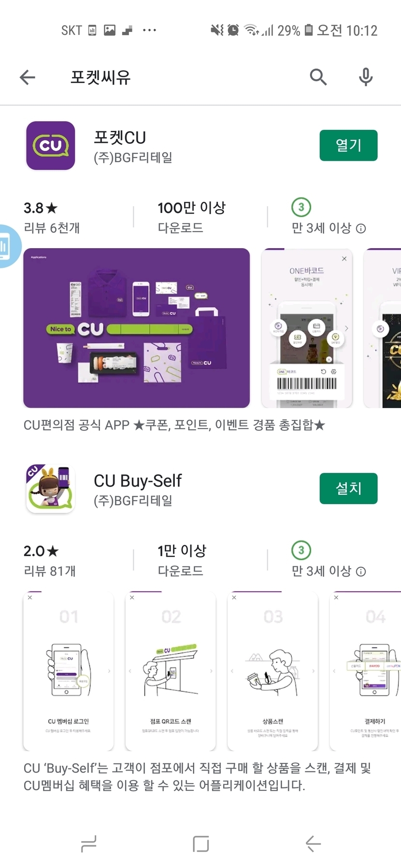This screenshot has width=401, height=868.
Task: Tap the back arrow in search bar
Action: [28, 77]
